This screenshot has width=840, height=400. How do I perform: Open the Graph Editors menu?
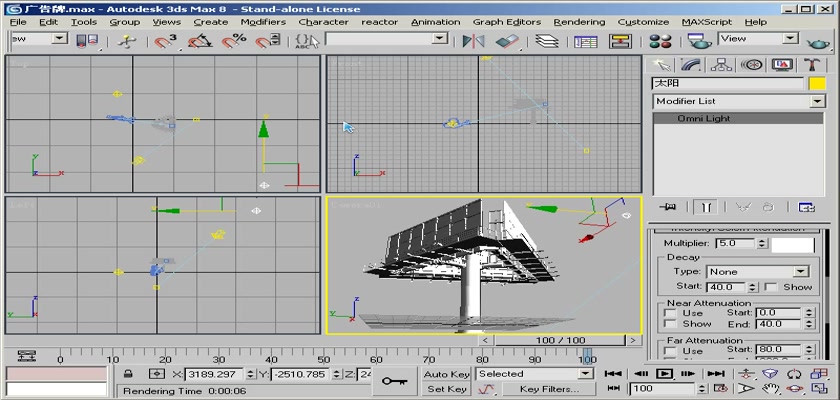507,21
